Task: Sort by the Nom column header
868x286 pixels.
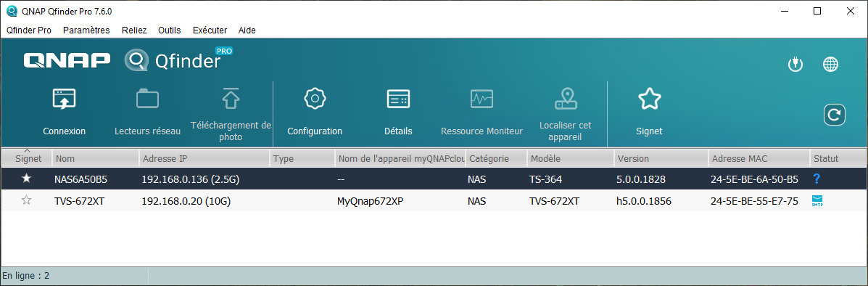Action: click(x=96, y=158)
